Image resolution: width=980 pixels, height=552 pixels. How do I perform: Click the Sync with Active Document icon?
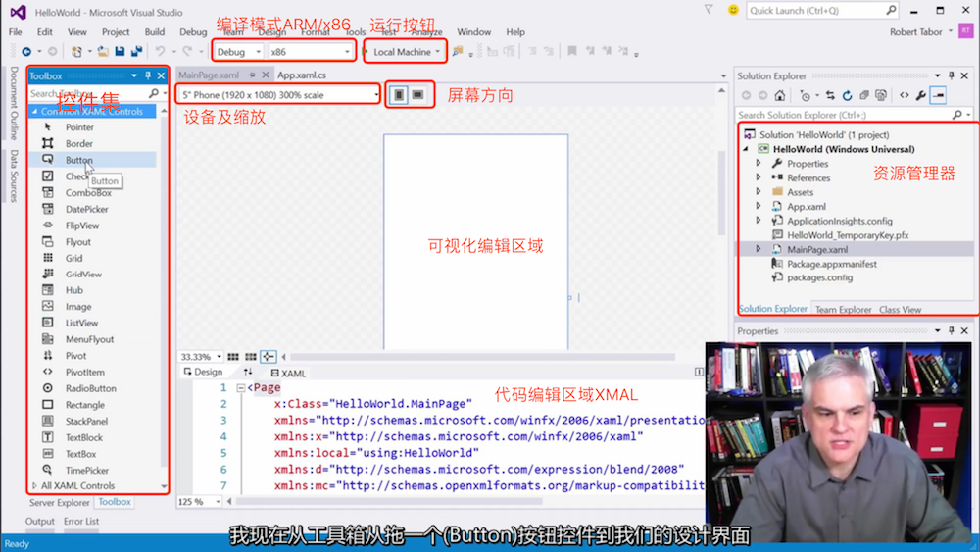(x=830, y=96)
